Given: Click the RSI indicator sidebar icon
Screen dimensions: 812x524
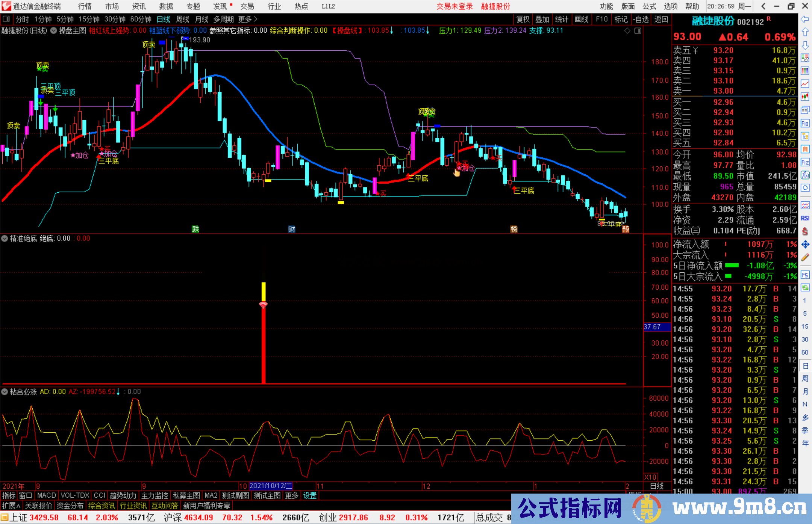Looking at the screenshot, I should 805,218.
